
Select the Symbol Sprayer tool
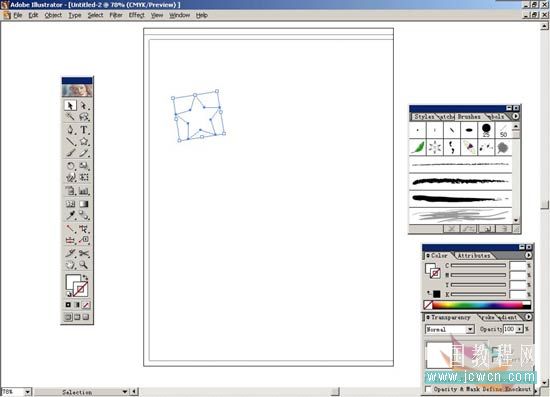(x=70, y=191)
